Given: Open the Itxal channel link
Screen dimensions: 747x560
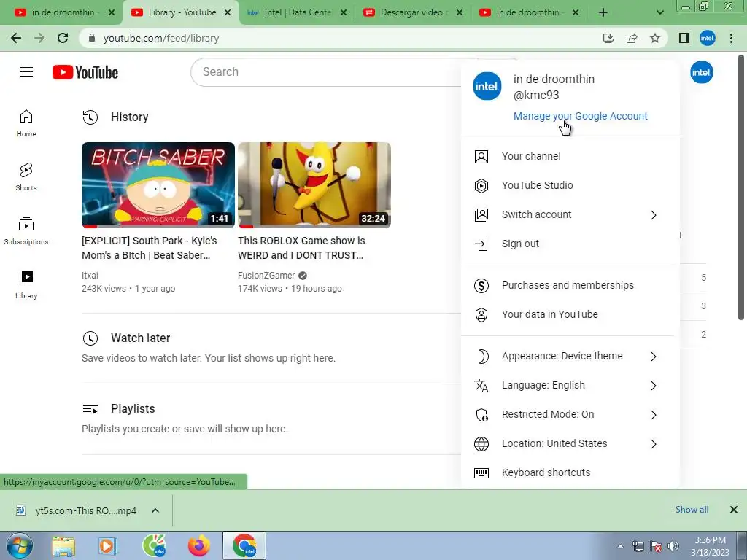Looking at the screenshot, I should 90,275.
